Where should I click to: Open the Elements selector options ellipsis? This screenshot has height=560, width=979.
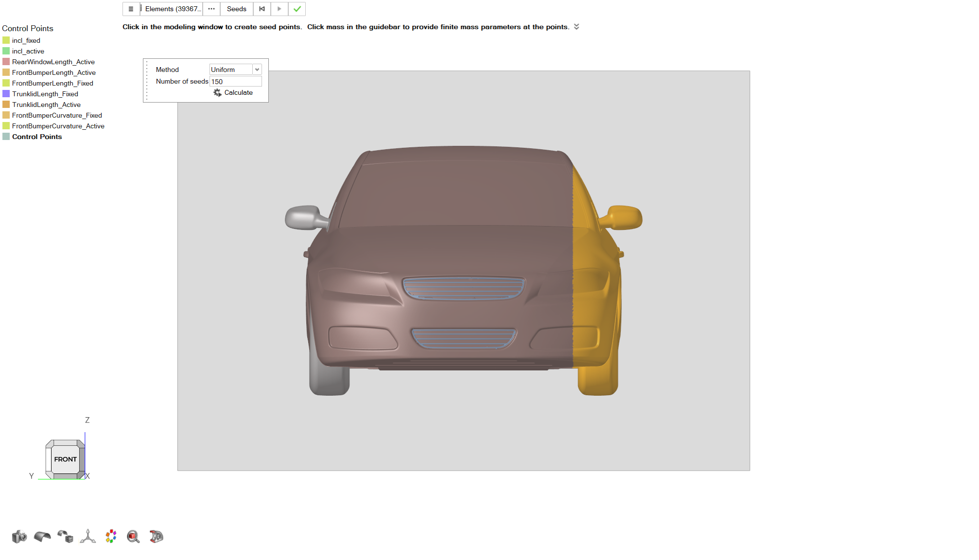[x=211, y=9]
